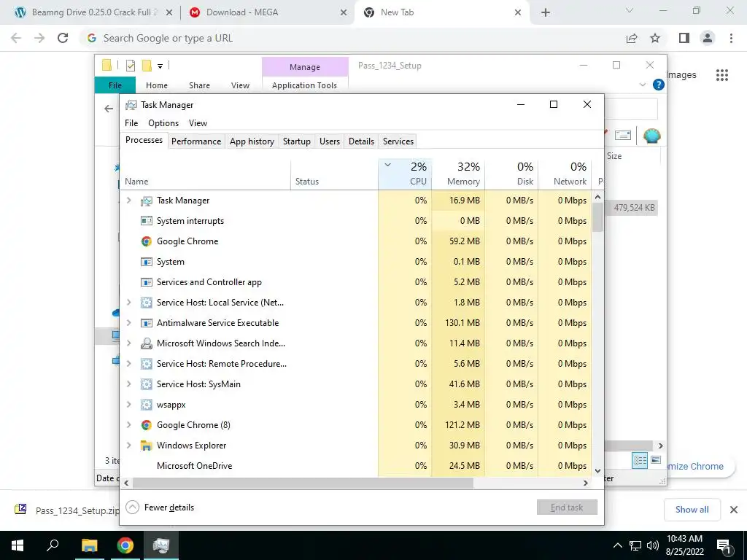Click the Services and Controller app icon
The width and height of the screenshot is (747, 560).
click(146, 282)
